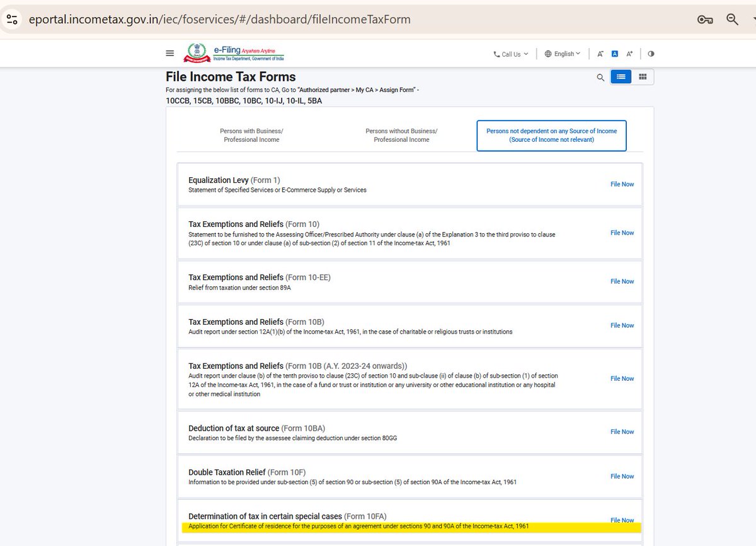This screenshot has height=546, width=756.
Task: Decrease font size with A- icon
Action: (x=600, y=54)
